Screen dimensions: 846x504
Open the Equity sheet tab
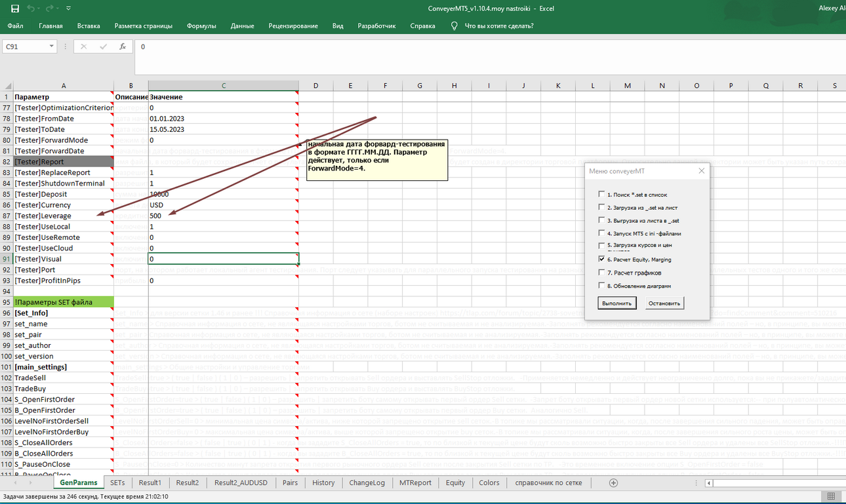pos(455,482)
